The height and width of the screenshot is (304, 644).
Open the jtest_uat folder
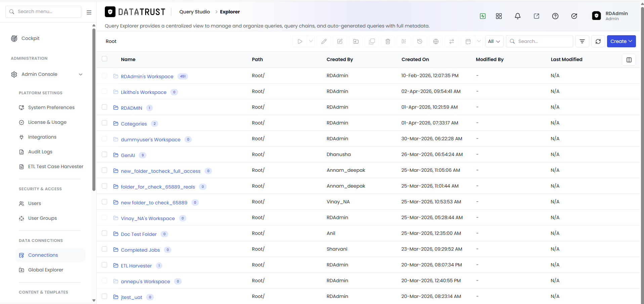coord(131,297)
